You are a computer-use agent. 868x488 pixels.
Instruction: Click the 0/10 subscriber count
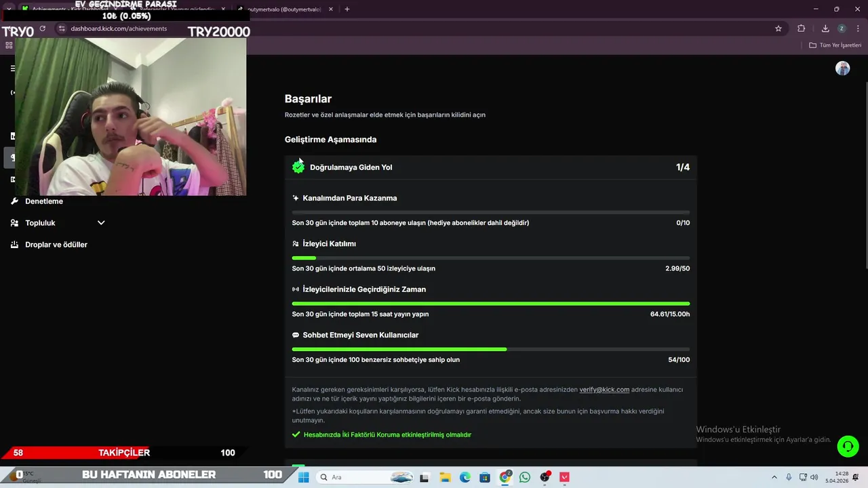[683, 223]
